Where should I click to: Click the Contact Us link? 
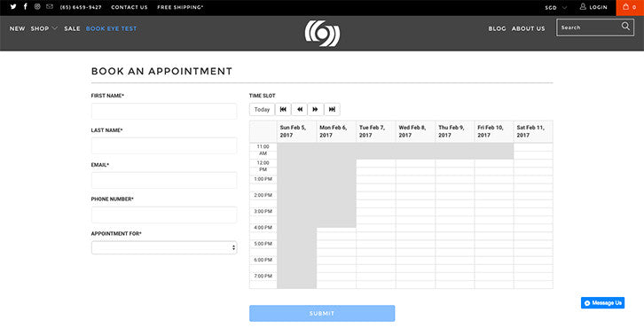coord(129,7)
